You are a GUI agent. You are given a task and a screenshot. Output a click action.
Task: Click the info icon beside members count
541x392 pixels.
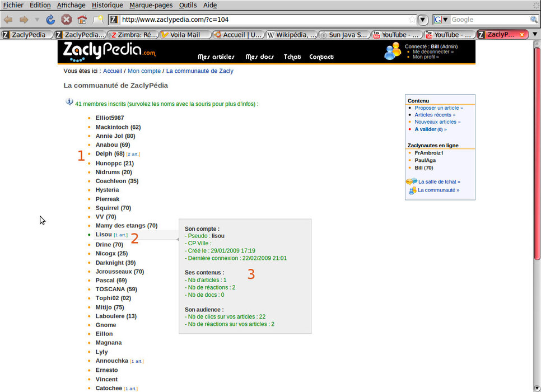pyautogui.click(x=69, y=102)
